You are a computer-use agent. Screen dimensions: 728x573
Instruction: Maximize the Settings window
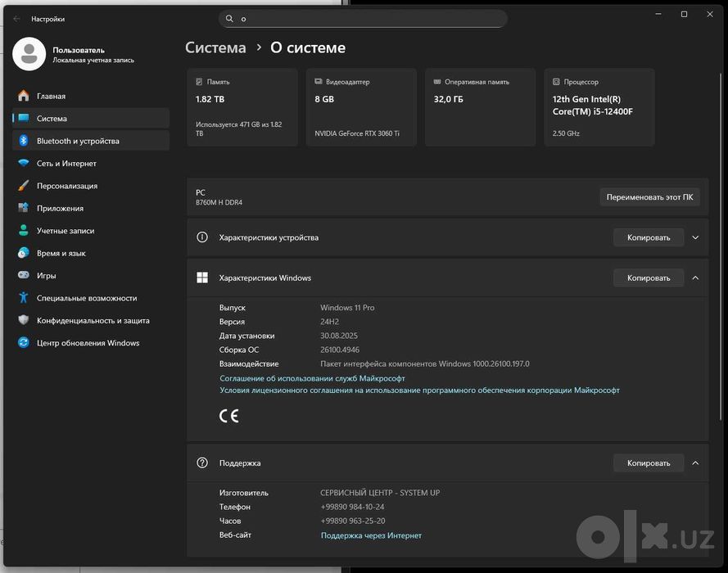[x=684, y=15]
